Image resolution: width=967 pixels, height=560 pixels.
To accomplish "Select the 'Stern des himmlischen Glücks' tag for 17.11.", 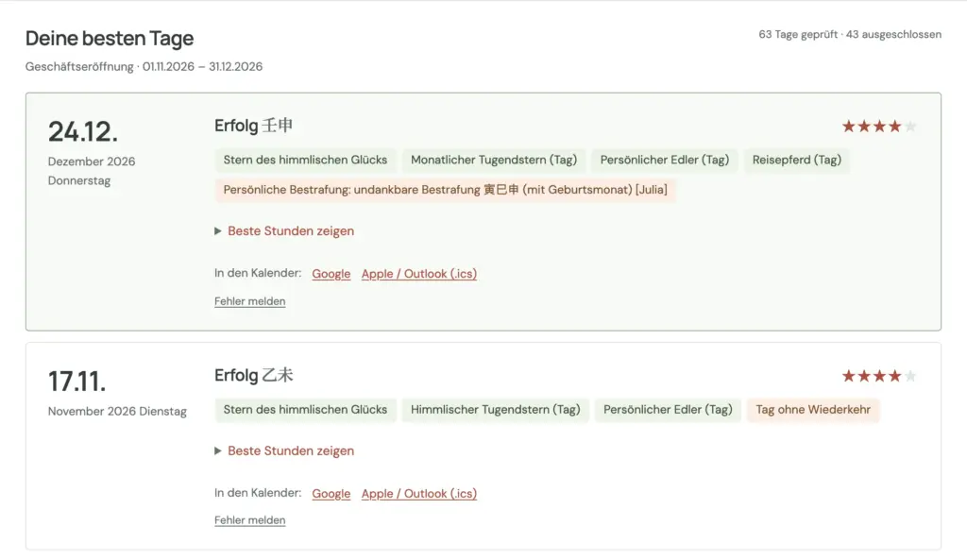I will [305, 410].
